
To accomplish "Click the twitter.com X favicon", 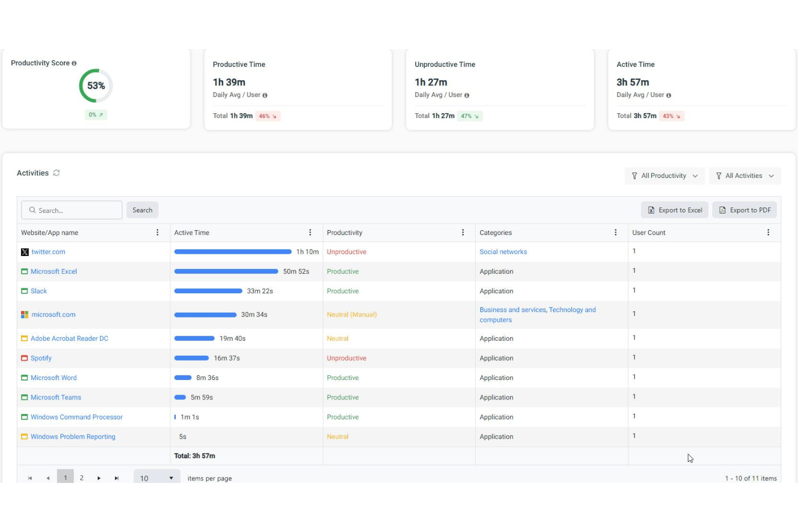I will pyautogui.click(x=25, y=252).
